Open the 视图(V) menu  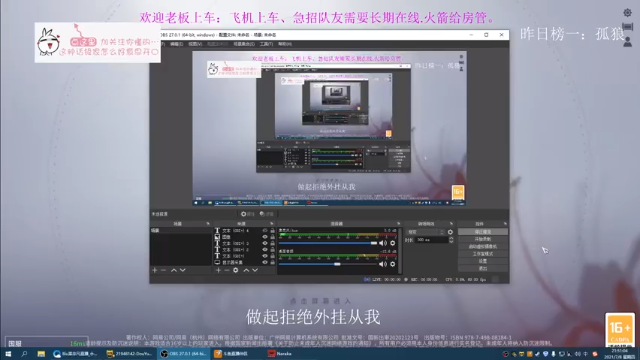195,44
